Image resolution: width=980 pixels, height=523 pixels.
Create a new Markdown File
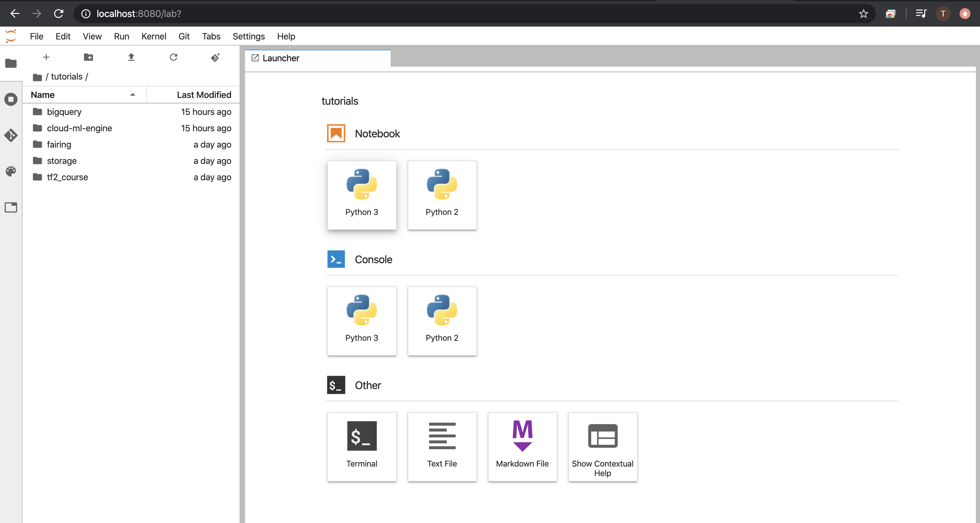tap(522, 447)
